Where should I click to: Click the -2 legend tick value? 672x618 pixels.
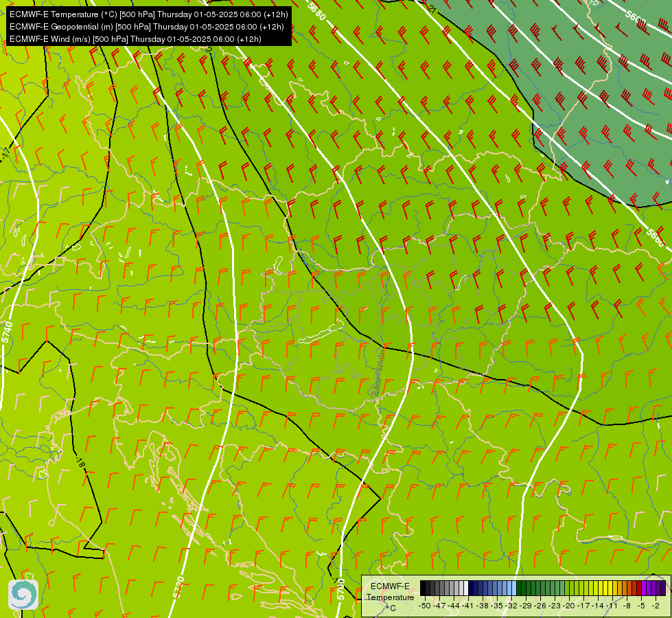[x=656, y=606]
